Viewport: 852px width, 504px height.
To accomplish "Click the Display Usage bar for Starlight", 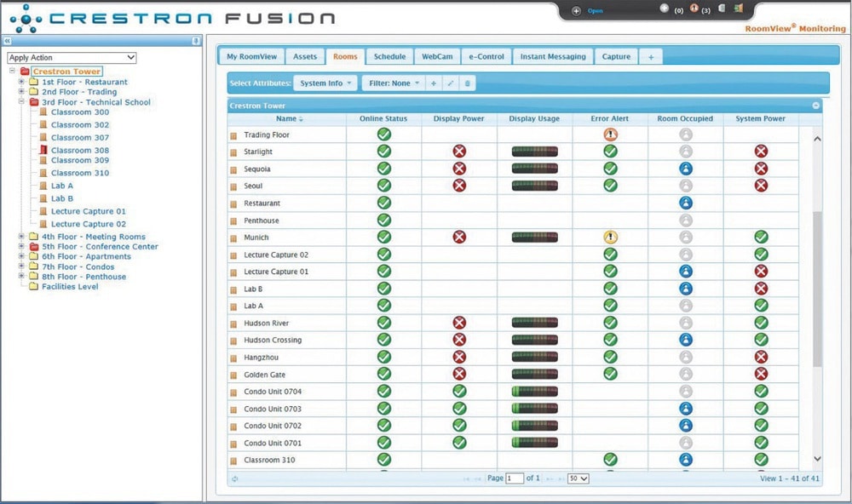I will [x=535, y=152].
